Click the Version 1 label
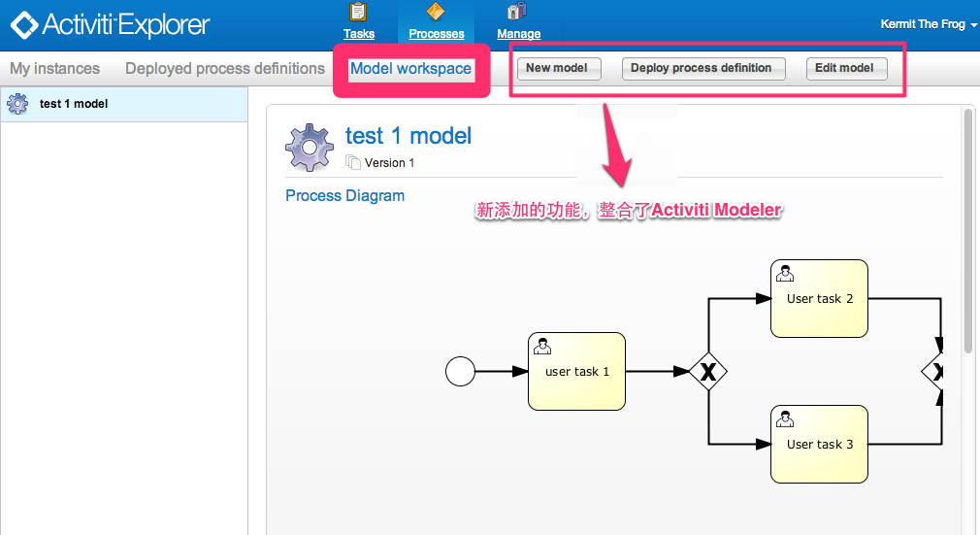 pyautogui.click(x=389, y=163)
